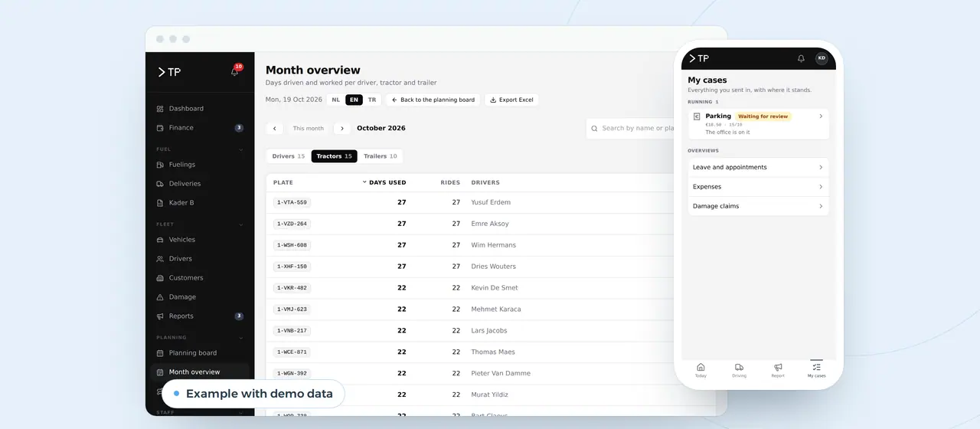The width and height of the screenshot is (980, 429).
Task: Switch to the Drivers tab
Action: [x=289, y=156]
